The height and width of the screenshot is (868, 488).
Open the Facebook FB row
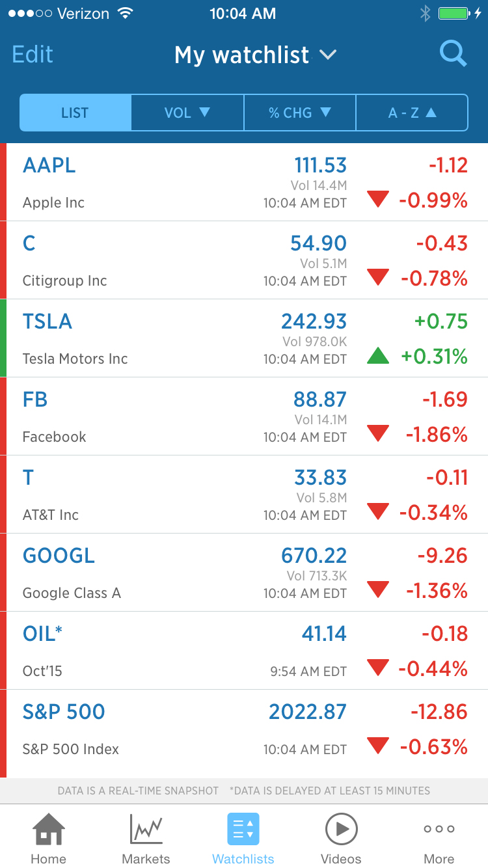pos(130,416)
